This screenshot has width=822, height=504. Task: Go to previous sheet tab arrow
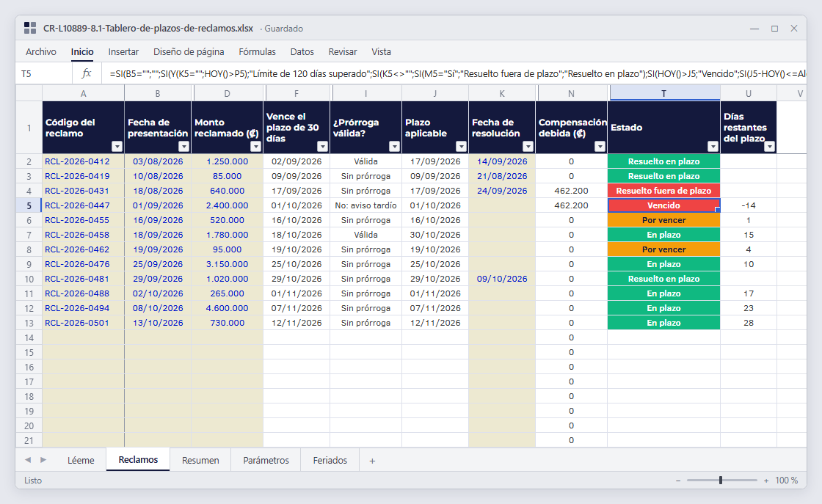point(28,460)
